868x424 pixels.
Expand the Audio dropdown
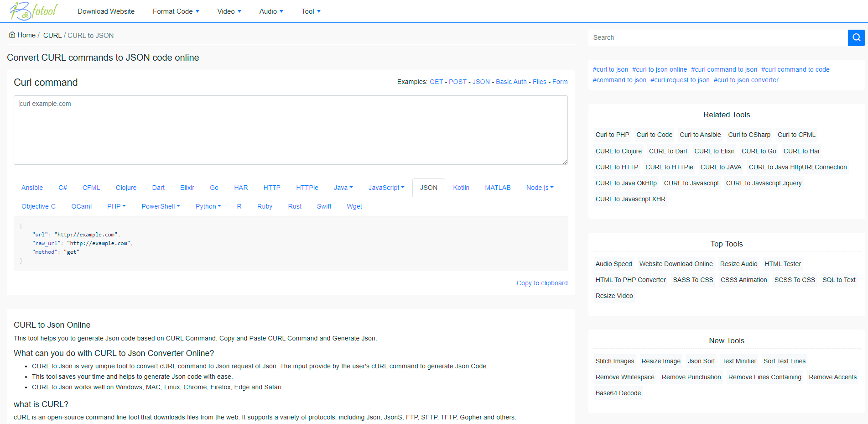pyautogui.click(x=270, y=11)
